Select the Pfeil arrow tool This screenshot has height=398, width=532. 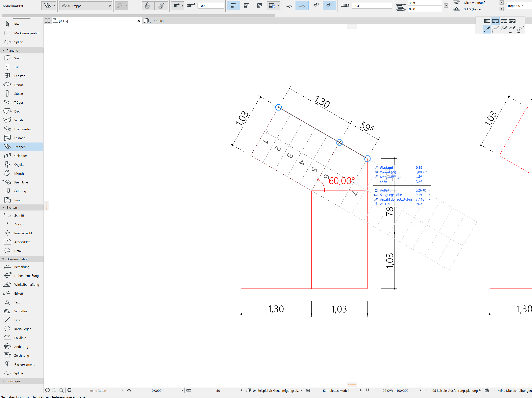(x=17, y=24)
